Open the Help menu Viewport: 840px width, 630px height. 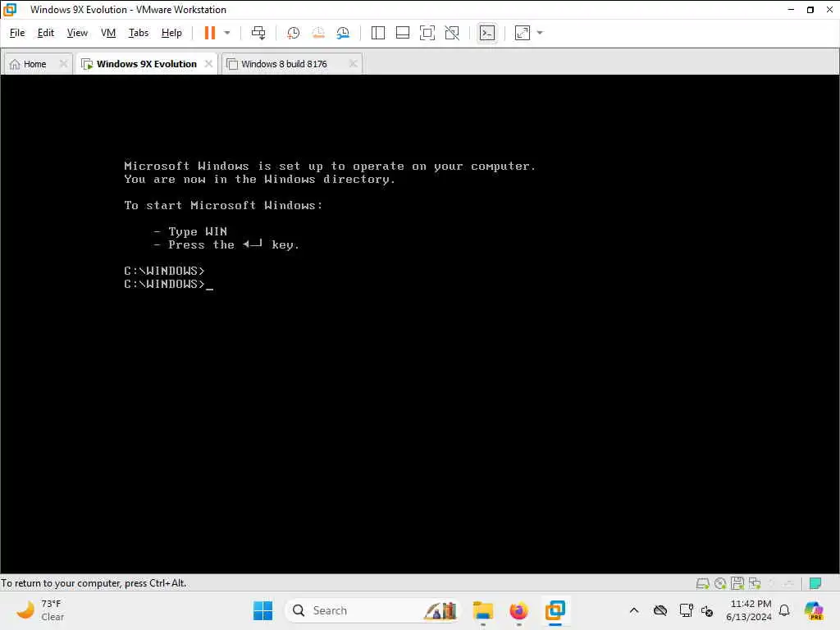171,33
